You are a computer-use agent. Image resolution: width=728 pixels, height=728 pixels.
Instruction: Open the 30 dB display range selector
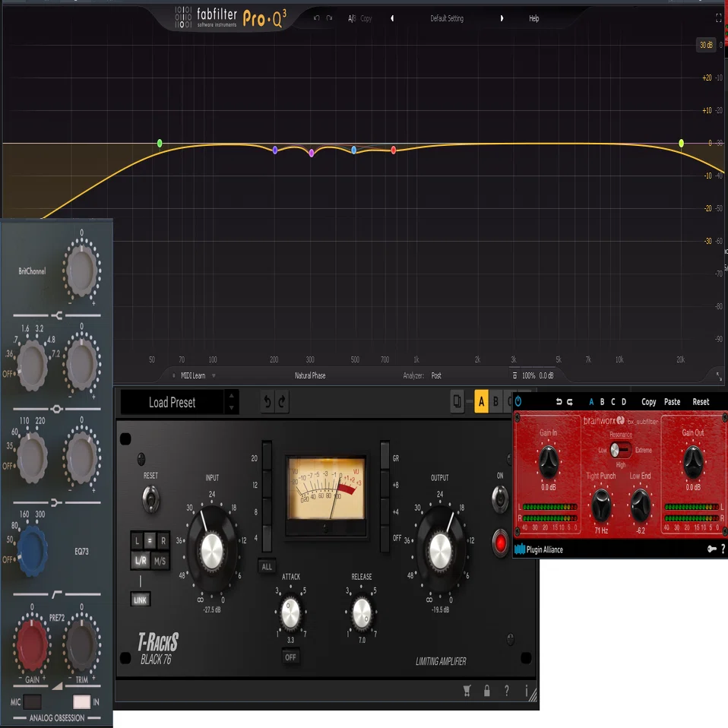pos(706,45)
